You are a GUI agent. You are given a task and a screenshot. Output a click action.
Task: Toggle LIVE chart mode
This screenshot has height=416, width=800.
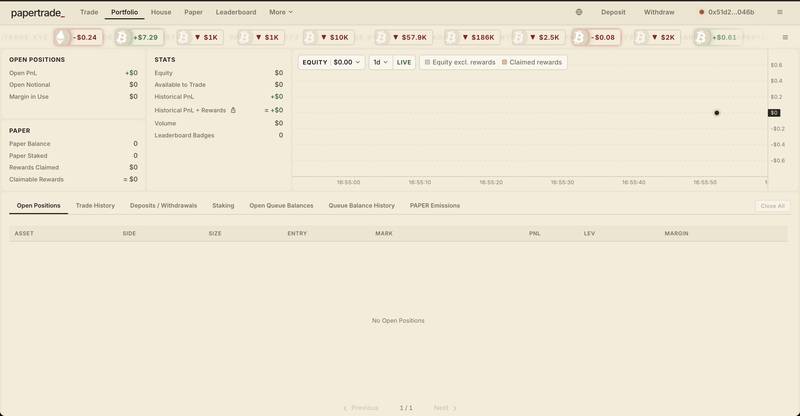[404, 62]
